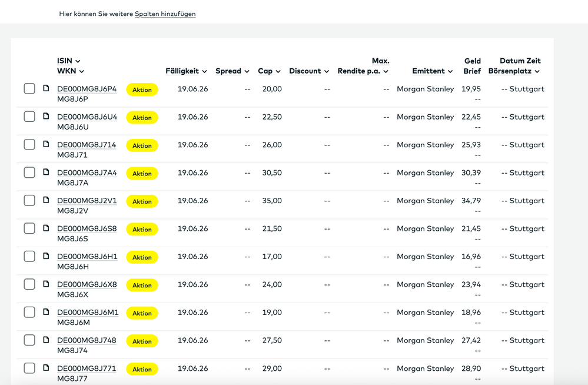Open ISIN link DE000MG8J2V1

[x=87, y=201]
